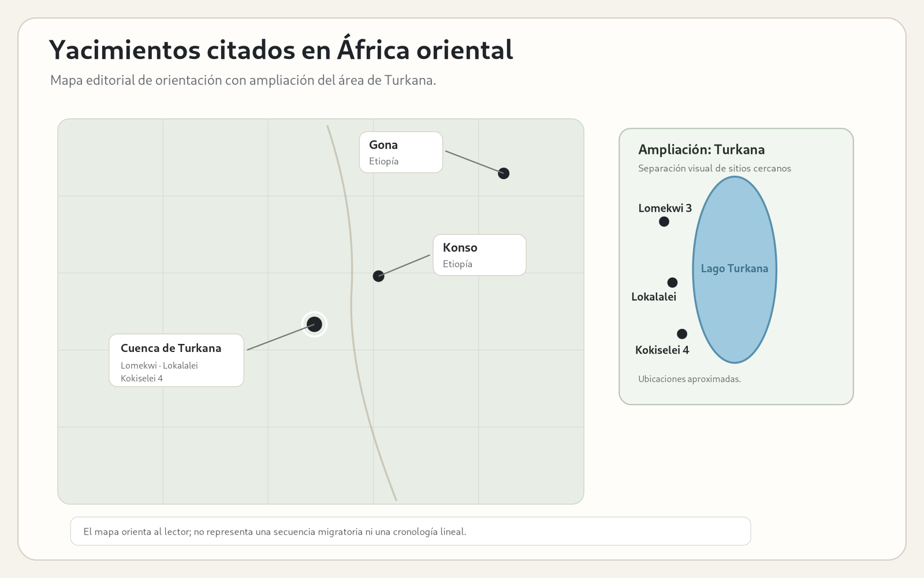Open the Gona Etiopía label card
Viewport: 924px width, 578px height.
(x=401, y=152)
